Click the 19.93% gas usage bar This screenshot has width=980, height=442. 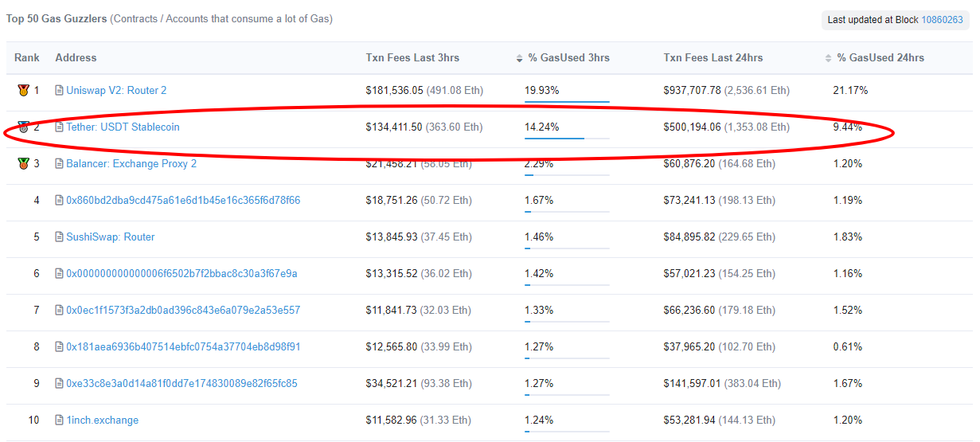click(x=567, y=102)
